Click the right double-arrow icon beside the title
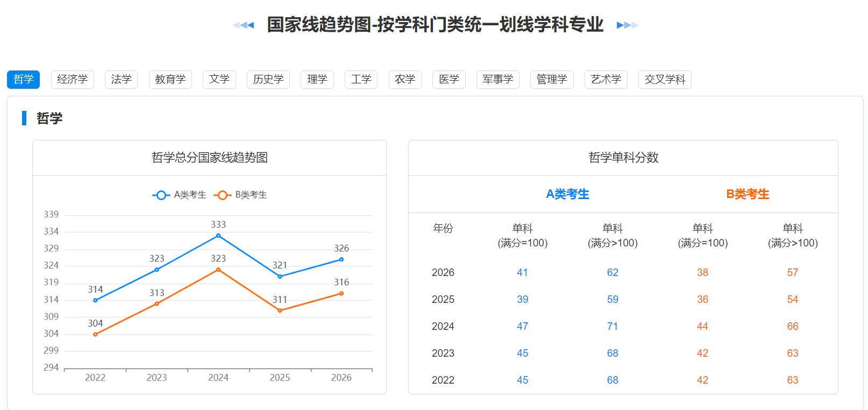 627,25
